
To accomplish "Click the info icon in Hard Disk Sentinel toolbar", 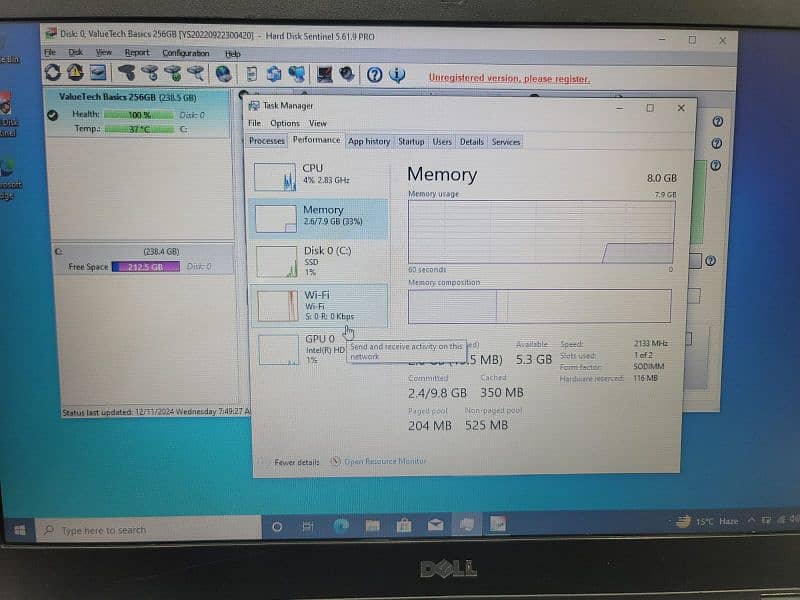I will coord(397,74).
